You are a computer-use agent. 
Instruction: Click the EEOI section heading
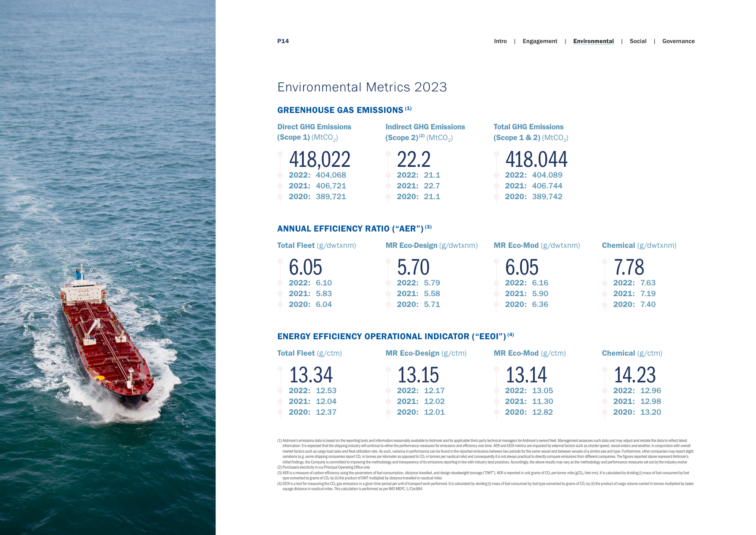tap(396, 336)
